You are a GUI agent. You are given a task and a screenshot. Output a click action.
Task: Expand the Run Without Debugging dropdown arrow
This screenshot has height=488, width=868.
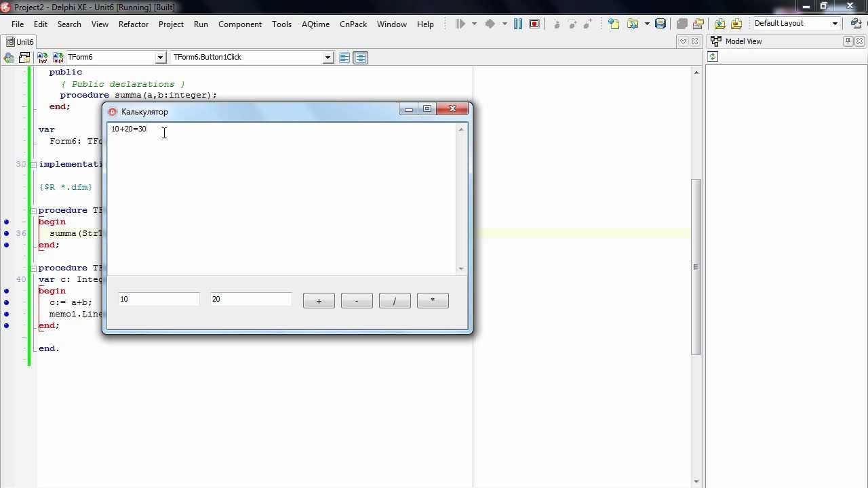click(x=504, y=24)
